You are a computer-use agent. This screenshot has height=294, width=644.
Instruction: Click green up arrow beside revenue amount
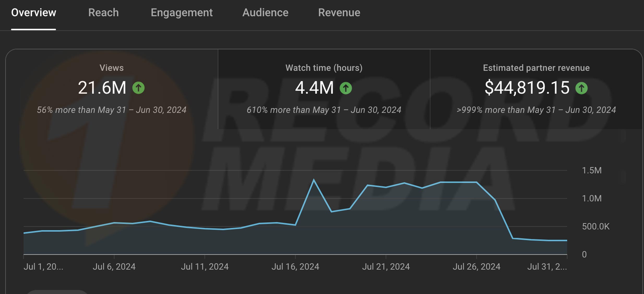581,88
